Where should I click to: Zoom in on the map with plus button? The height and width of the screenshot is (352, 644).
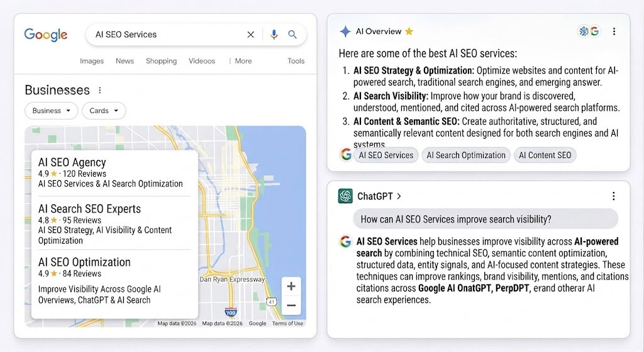pyautogui.click(x=291, y=287)
